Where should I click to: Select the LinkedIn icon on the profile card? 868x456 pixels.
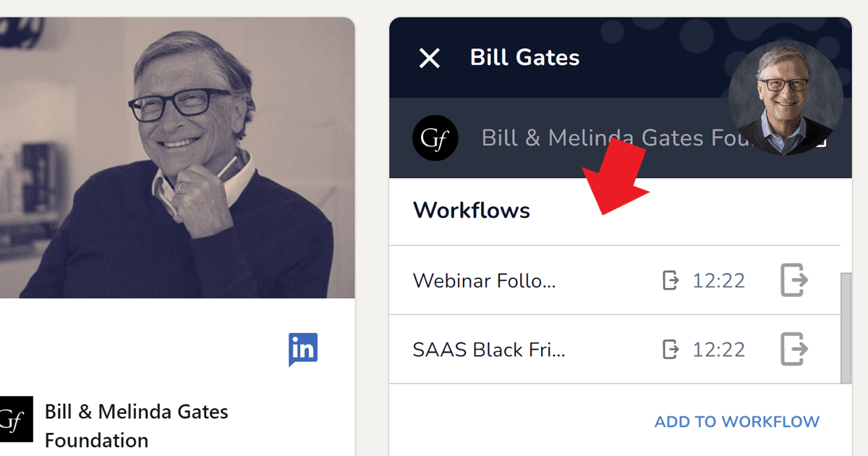click(x=303, y=348)
